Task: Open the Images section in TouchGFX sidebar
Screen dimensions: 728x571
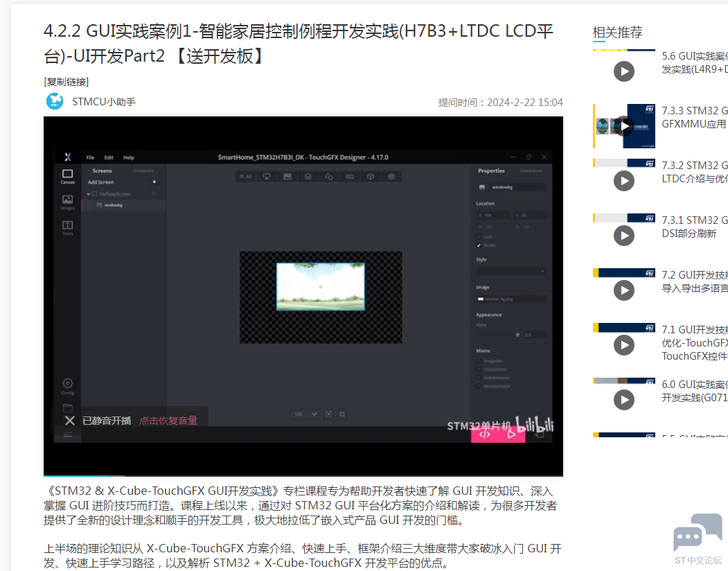Action: click(x=67, y=202)
